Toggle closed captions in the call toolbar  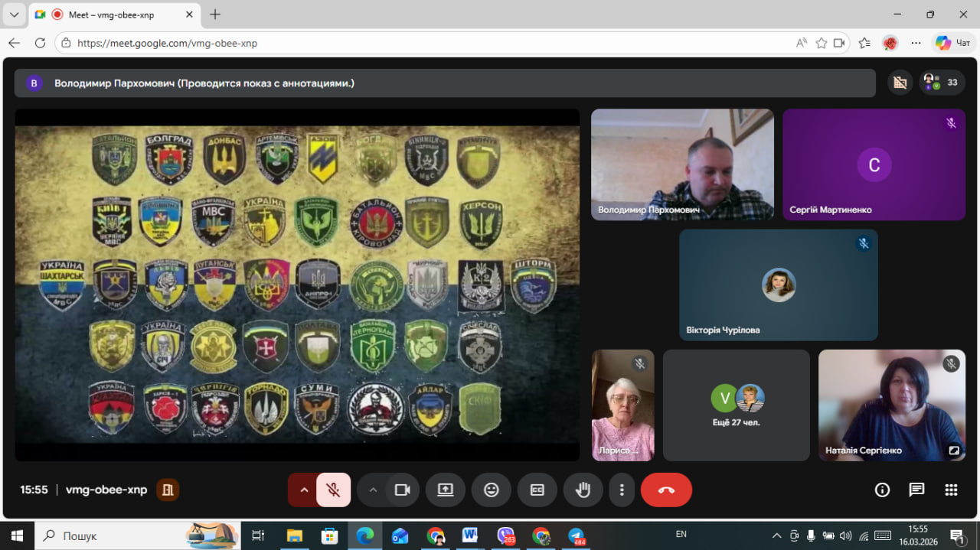(537, 490)
